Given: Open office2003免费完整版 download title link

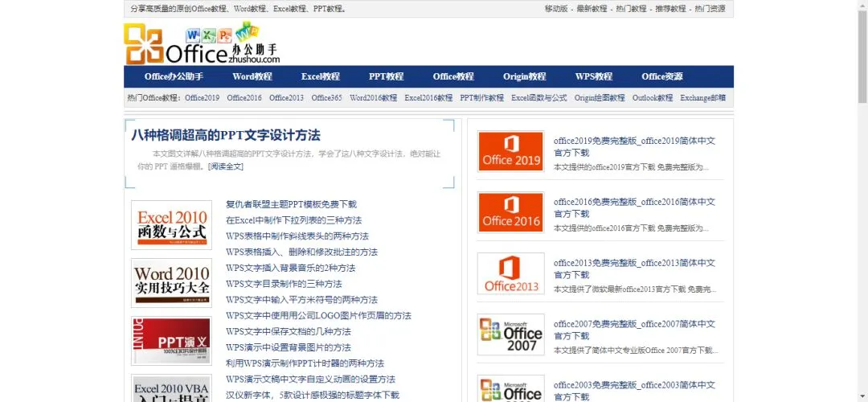Looking at the screenshot, I should coord(634,391).
